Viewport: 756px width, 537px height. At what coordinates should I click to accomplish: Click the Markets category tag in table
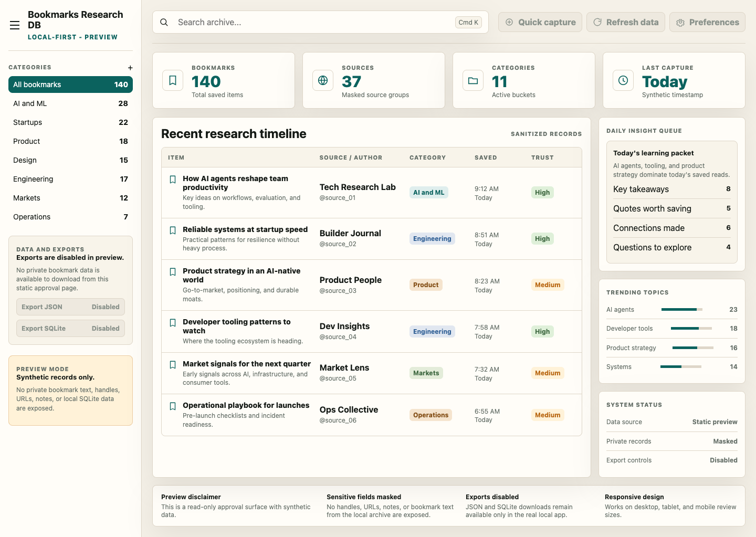(x=426, y=373)
